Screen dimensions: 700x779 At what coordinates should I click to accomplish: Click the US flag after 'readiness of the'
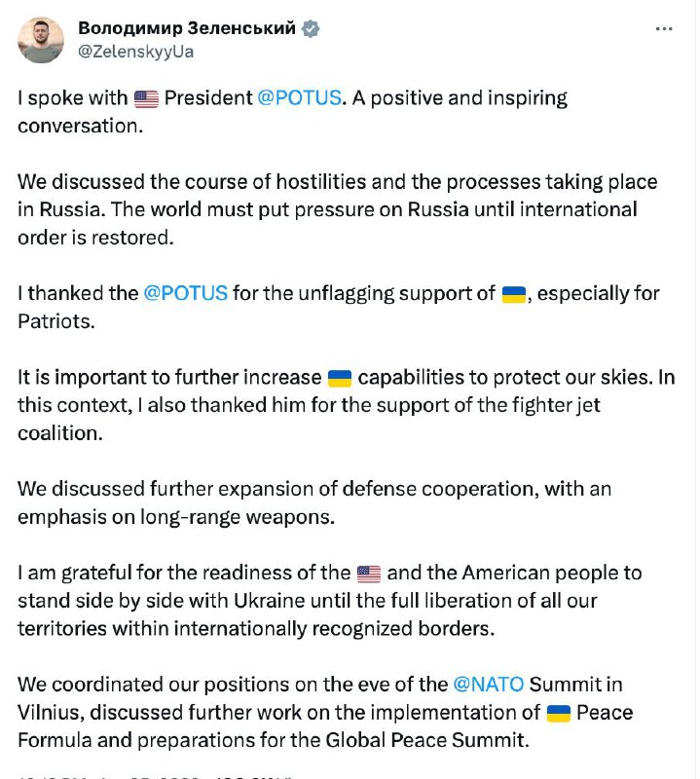[x=369, y=574]
